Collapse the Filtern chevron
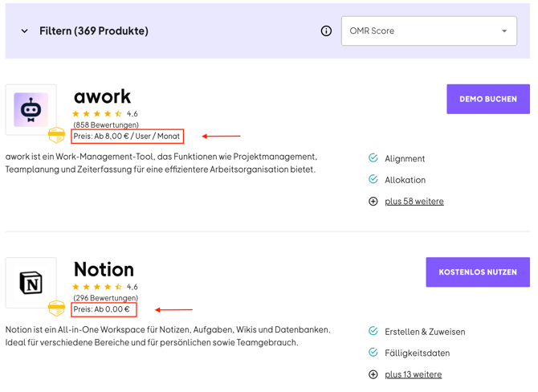This screenshot has width=538, height=392. point(25,31)
